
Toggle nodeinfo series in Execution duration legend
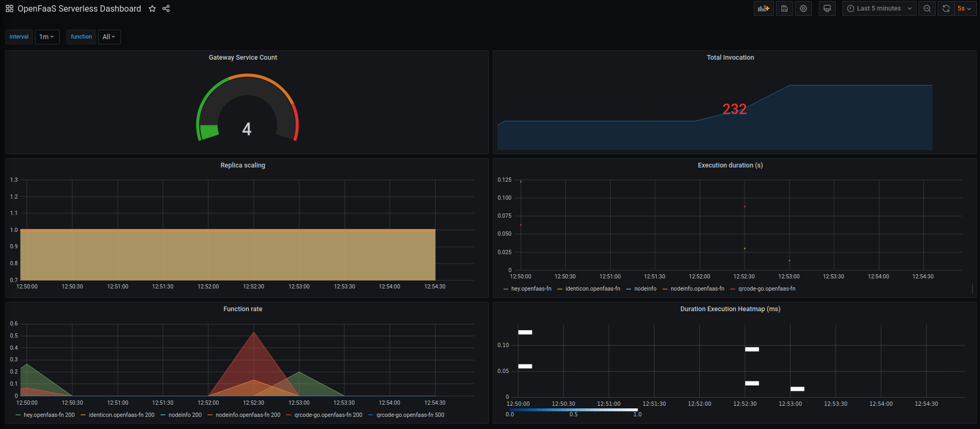pos(645,288)
